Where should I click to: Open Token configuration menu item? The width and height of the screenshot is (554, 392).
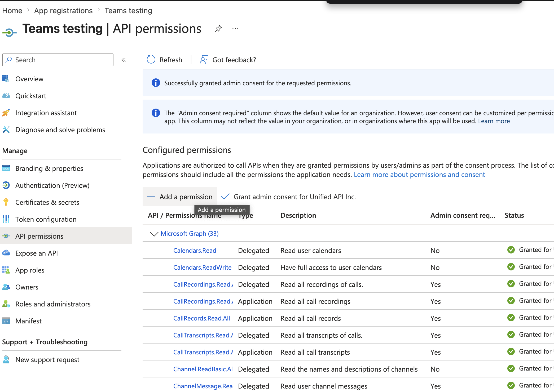46,219
